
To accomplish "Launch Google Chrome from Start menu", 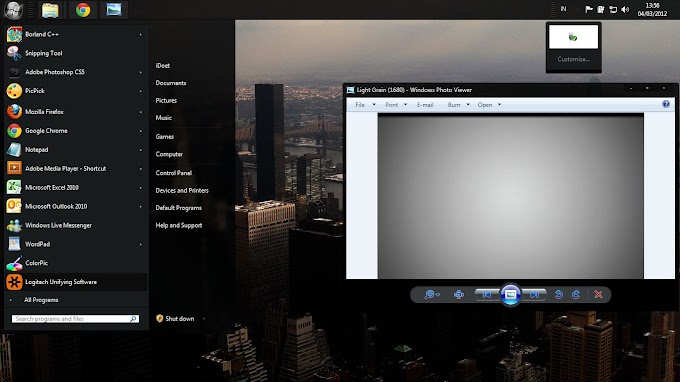I will click(75, 131).
